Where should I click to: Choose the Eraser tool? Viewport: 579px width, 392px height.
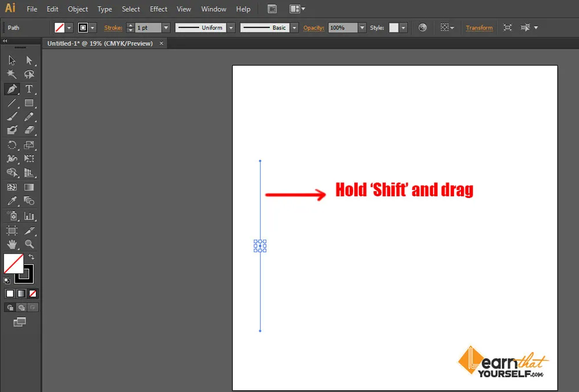30,130
